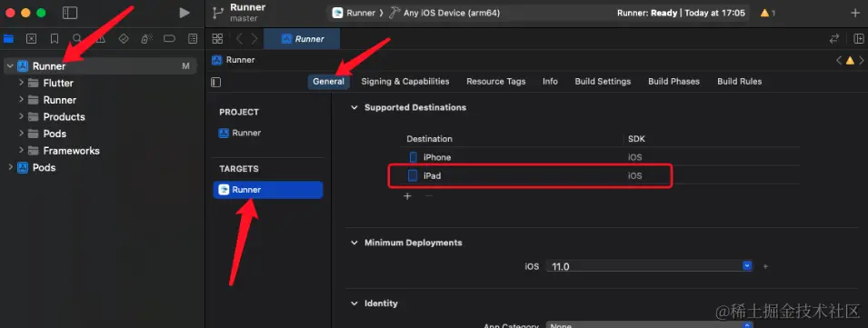This screenshot has width=868, height=328.
Task: Click the Runner project title
Action: pyautogui.click(x=248, y=8)
